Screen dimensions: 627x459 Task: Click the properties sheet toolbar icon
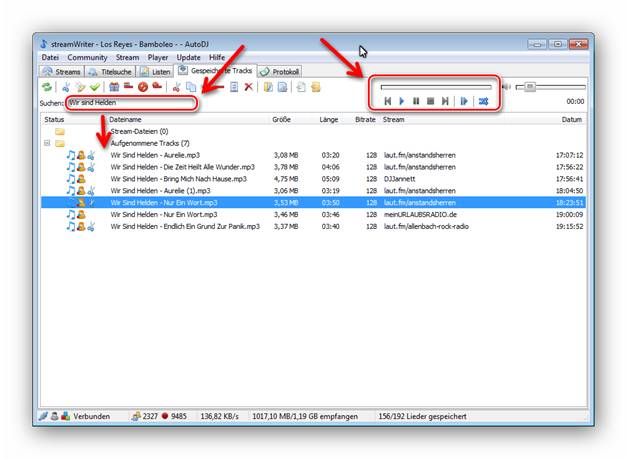(x=234, y=87)
